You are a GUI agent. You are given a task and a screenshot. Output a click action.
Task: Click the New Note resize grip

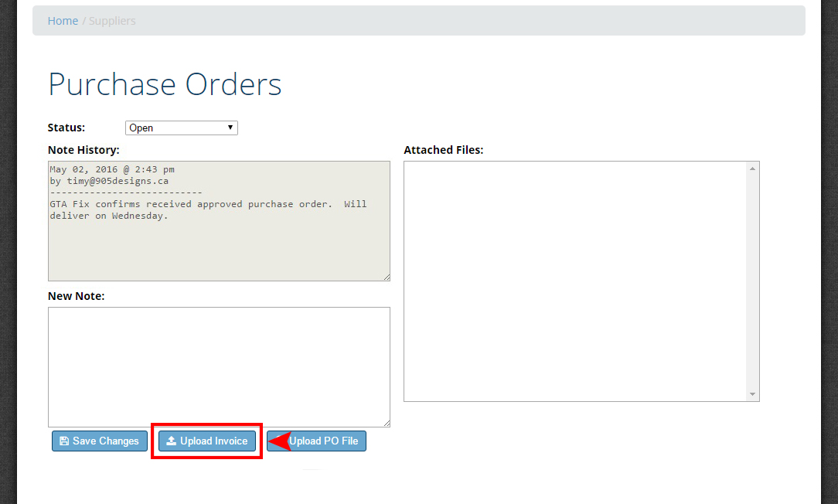click(x=386, y=423)
